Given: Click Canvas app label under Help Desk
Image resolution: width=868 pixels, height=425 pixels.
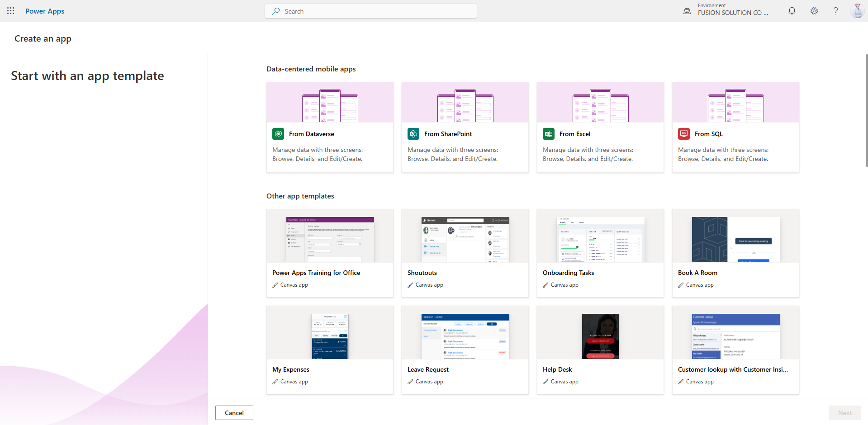Looking at the screenshot, I should (x=564, y=382).
